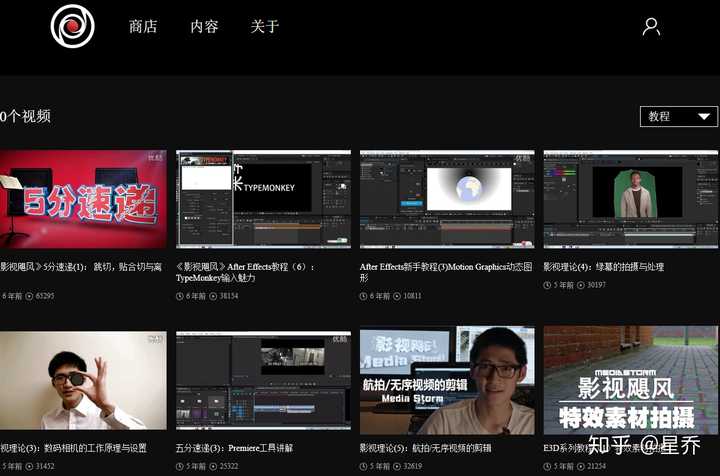The height and width of the screenshot is (476, 720).
Task: Open the 内容 menu item
Action: (204, 26)
